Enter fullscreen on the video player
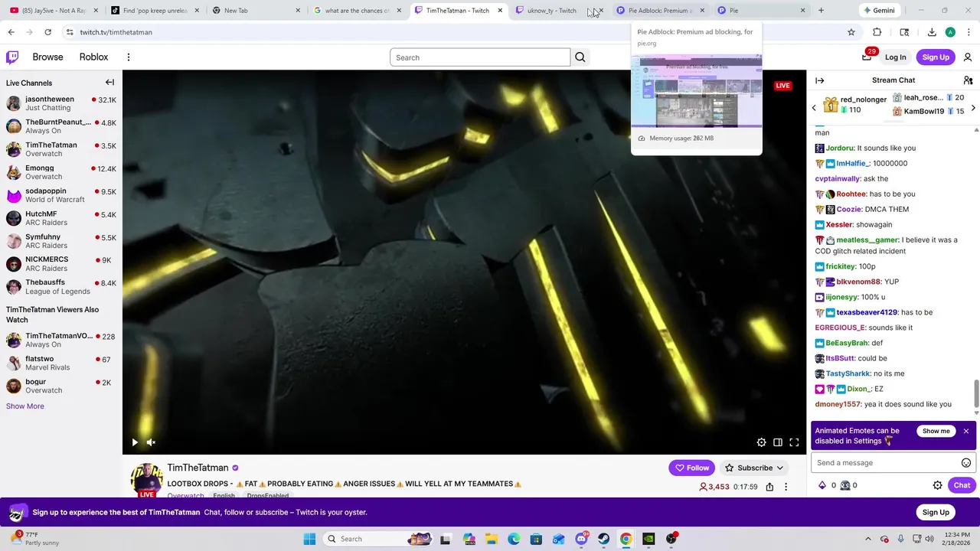This screenshot has height=551, width=980. [x=794, y=442]
